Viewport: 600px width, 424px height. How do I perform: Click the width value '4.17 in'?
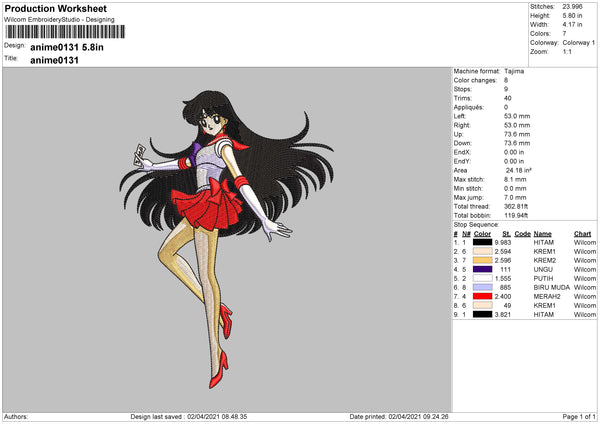coord(572,24)
